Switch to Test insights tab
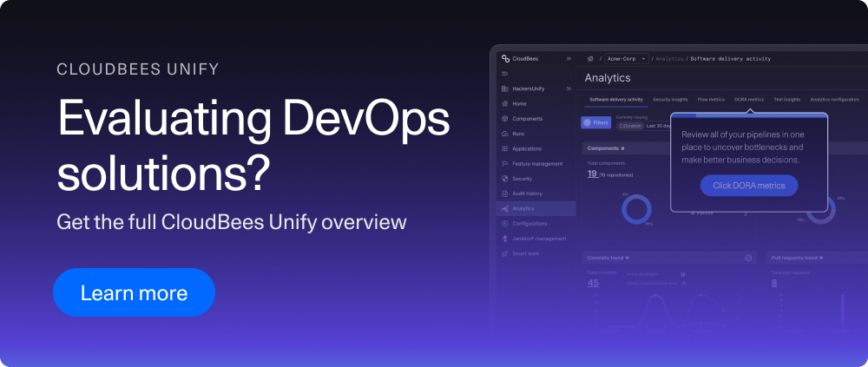Screen dimensions: 868x367 786,100
